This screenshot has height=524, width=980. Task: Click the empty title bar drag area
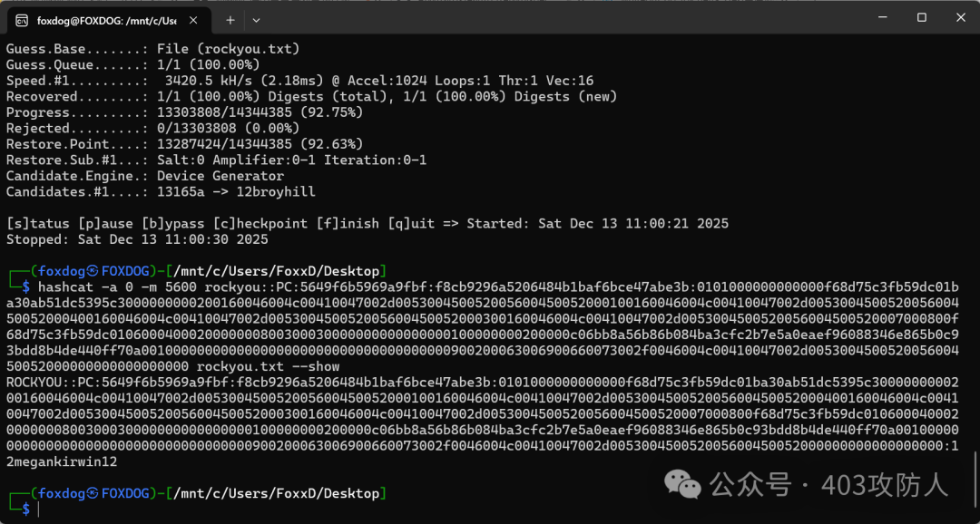coord(544,18)
